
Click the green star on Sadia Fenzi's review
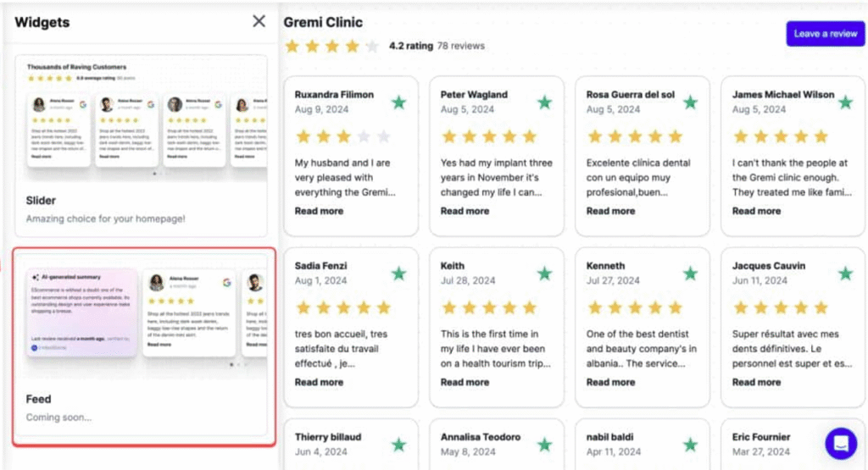click(x=398, y=274)
